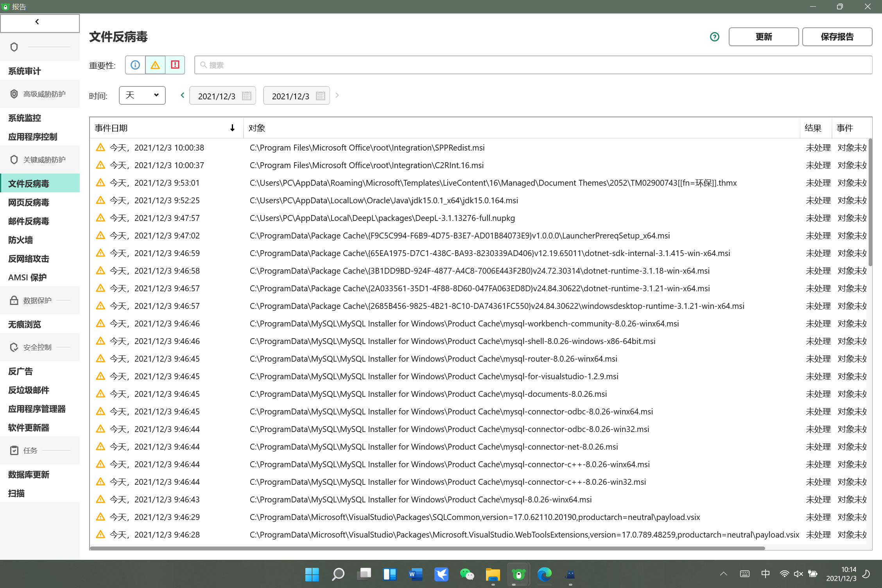Click the 更新 button
This screenshot has height=588, width=882.
pyautogui.click(x=764, y=37)
